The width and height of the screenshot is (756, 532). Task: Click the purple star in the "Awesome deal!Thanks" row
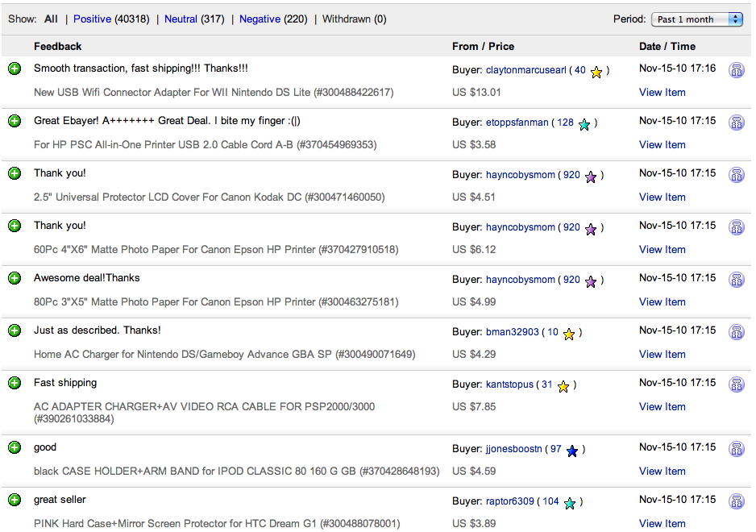click(591, 281)
